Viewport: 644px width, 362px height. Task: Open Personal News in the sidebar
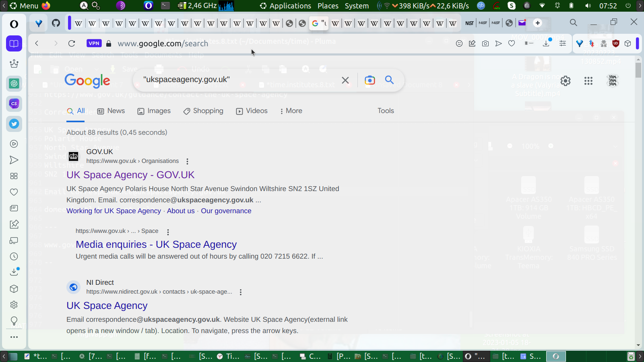[14, 208]
